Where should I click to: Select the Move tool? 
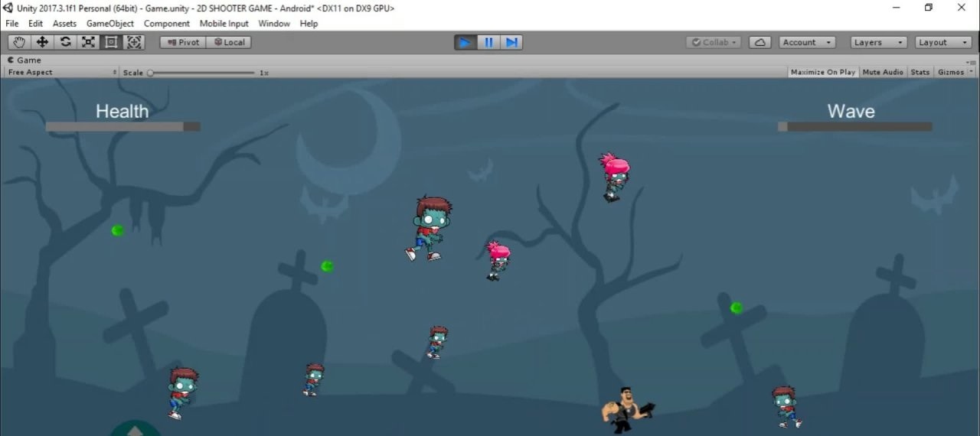42,42
